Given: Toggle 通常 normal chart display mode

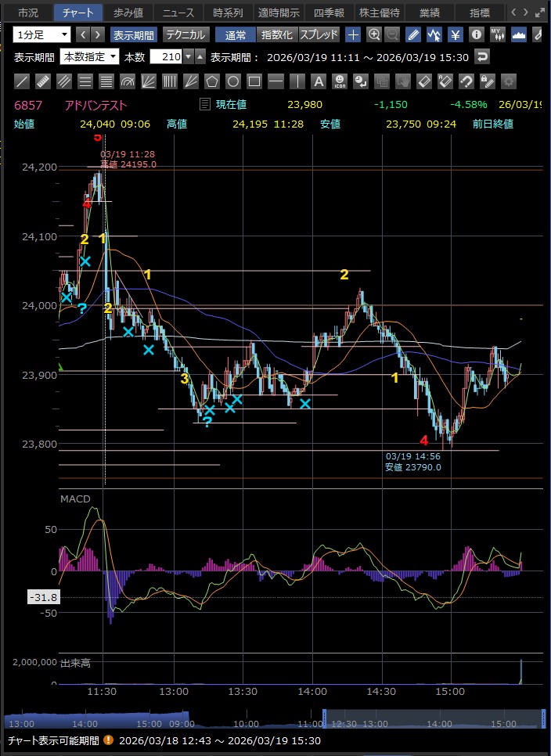Looking at the screenshot, I should point(236,34).
